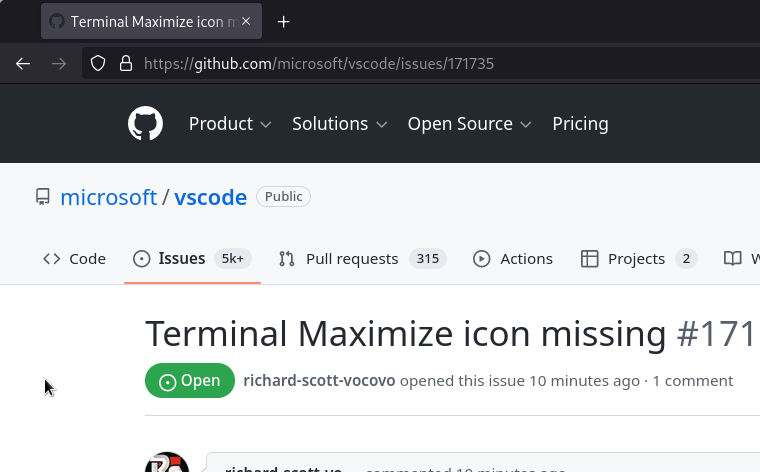
Task: Click the 5k+ issues counter
Action: (x=233, y=259)
